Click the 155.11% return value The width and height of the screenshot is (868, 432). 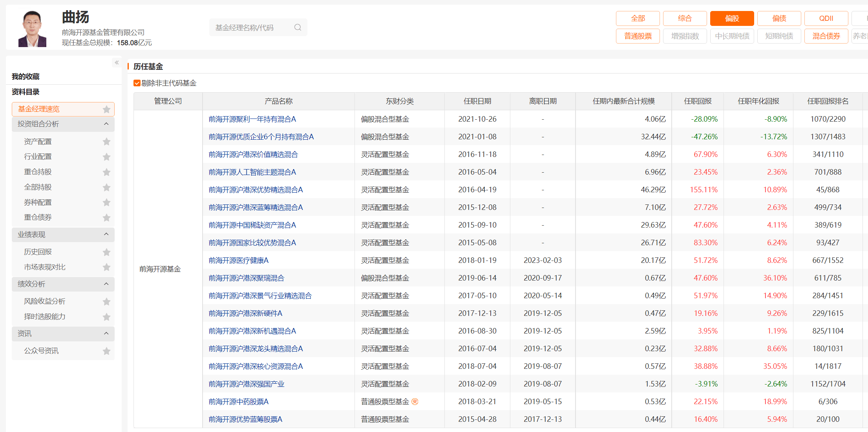click(704, 190)
